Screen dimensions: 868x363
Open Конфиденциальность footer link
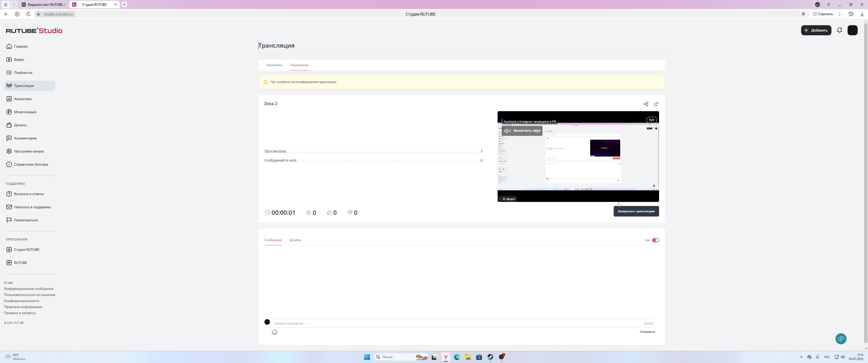pos(21,301)
